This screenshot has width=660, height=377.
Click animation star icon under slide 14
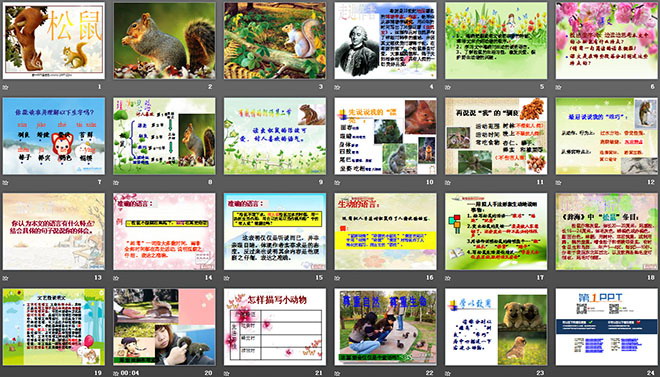(116, 278)
